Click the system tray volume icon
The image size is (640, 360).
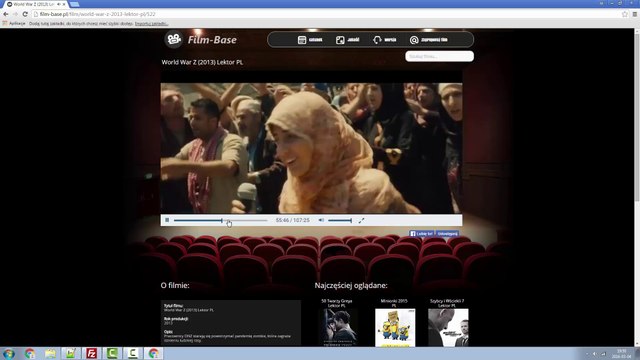(595, 354)
